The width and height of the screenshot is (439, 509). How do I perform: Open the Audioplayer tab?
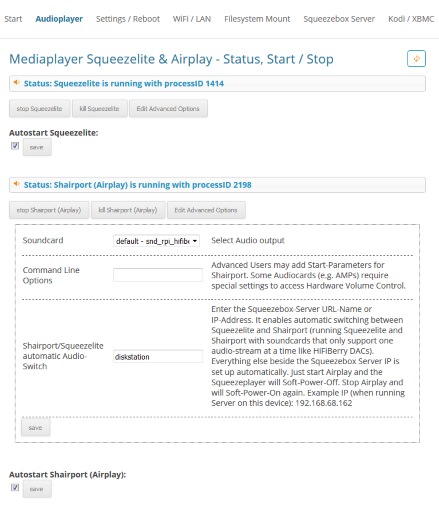tap(59, 19)
